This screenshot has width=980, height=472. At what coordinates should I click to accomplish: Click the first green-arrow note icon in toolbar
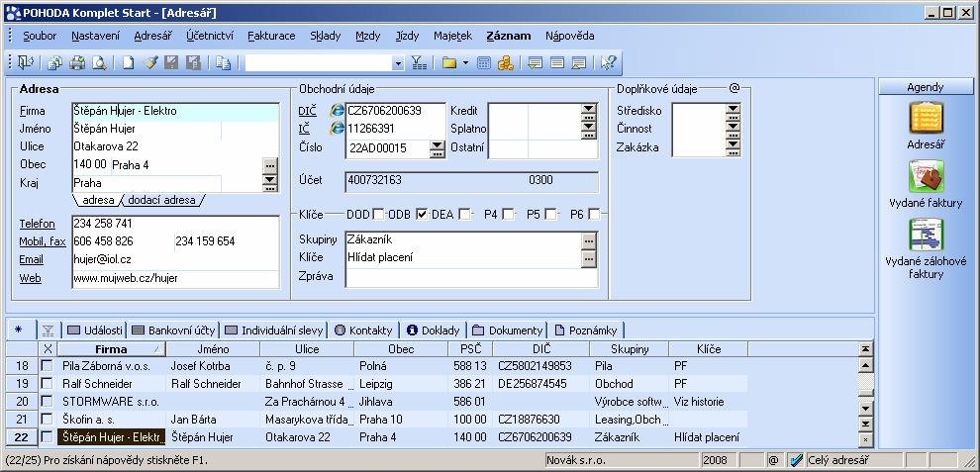coord(535,62)
